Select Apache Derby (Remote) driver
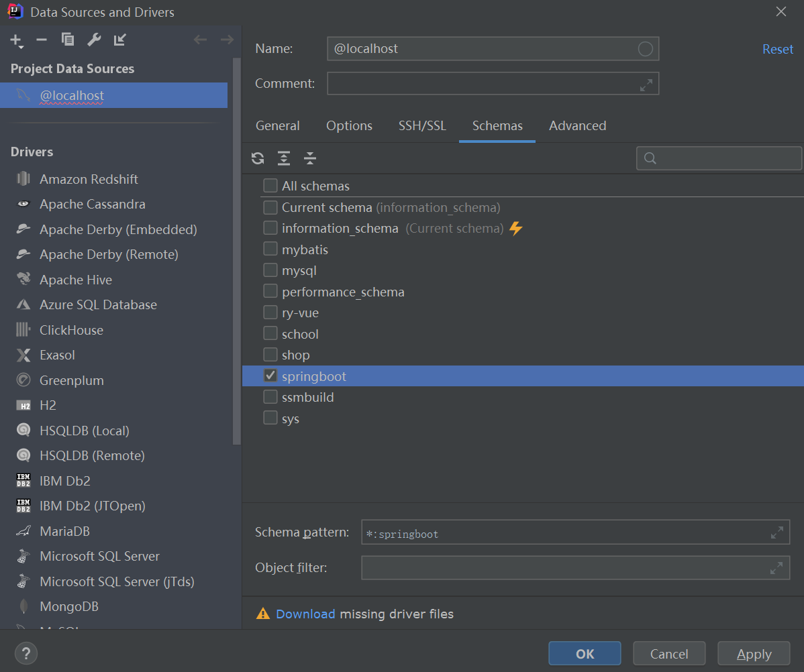 (x=109, y=254)
